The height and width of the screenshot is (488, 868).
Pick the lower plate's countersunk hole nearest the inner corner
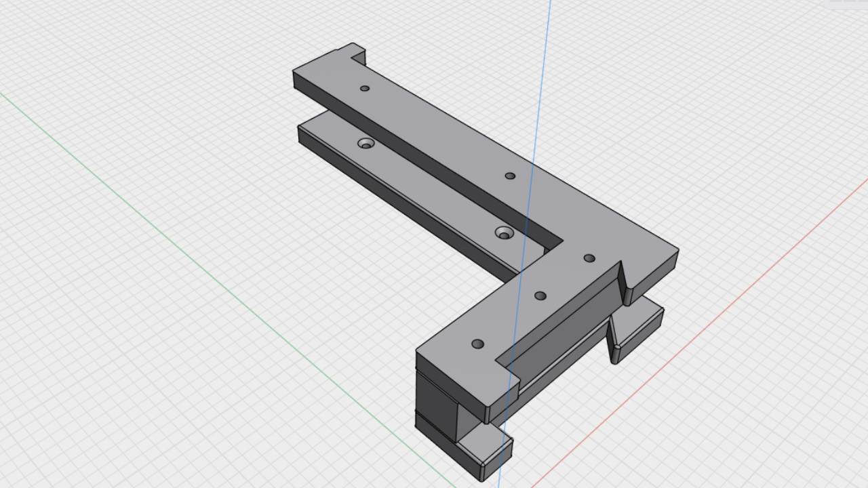504,233
